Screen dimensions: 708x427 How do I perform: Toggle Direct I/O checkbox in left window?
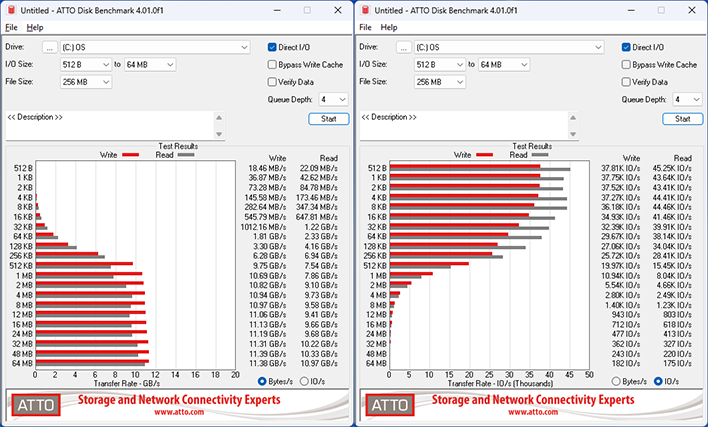(x=273, y=47)
